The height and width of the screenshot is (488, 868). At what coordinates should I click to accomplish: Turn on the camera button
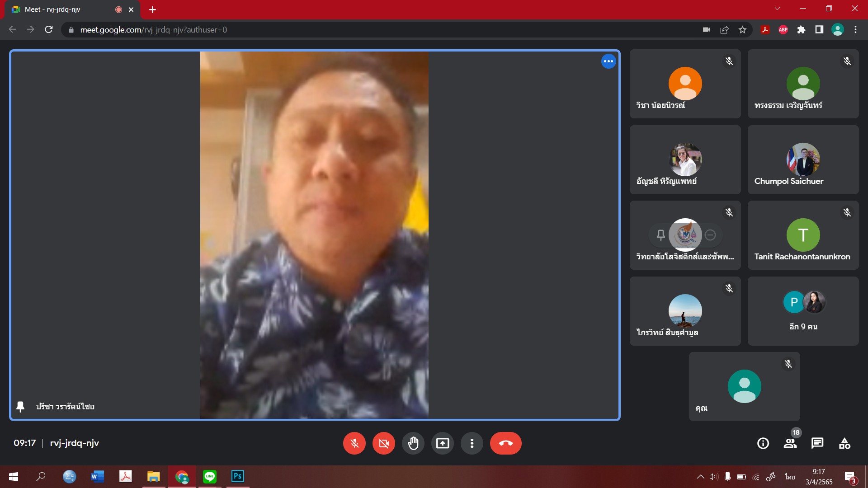pyautogui.click(x=383, y=443)
